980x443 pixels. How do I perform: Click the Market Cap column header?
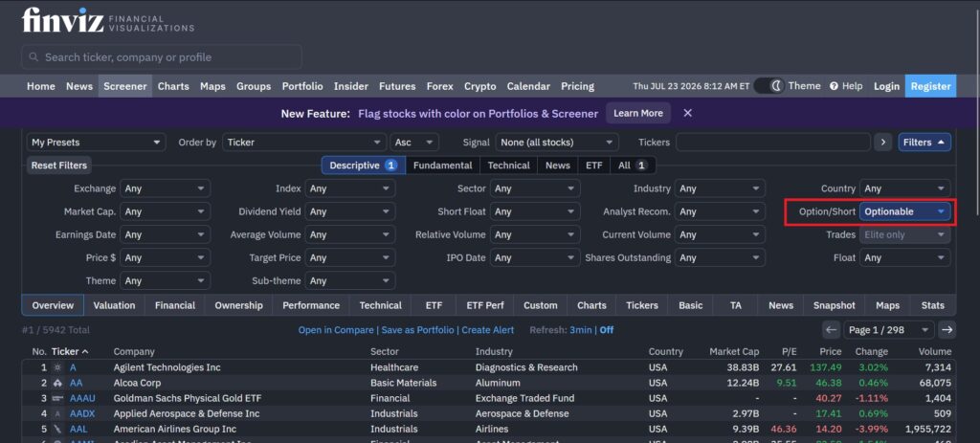[x=734, y=351]
